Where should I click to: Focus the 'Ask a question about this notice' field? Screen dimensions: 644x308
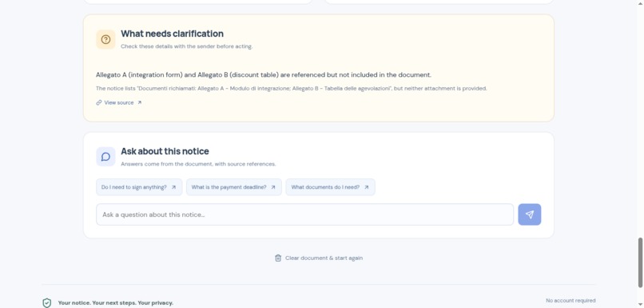[x=304, y=214]
